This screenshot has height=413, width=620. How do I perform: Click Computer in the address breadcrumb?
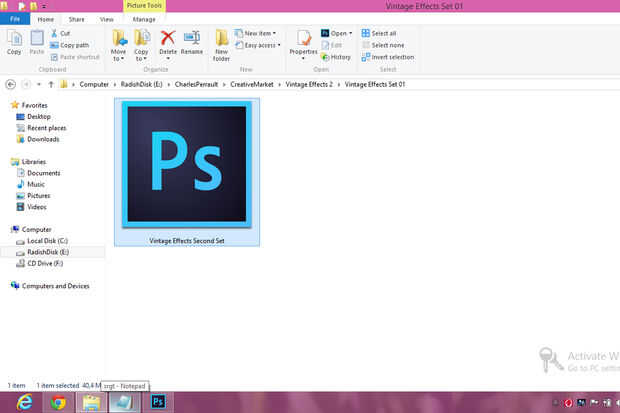pyautogui.click(x=94, y=84)
